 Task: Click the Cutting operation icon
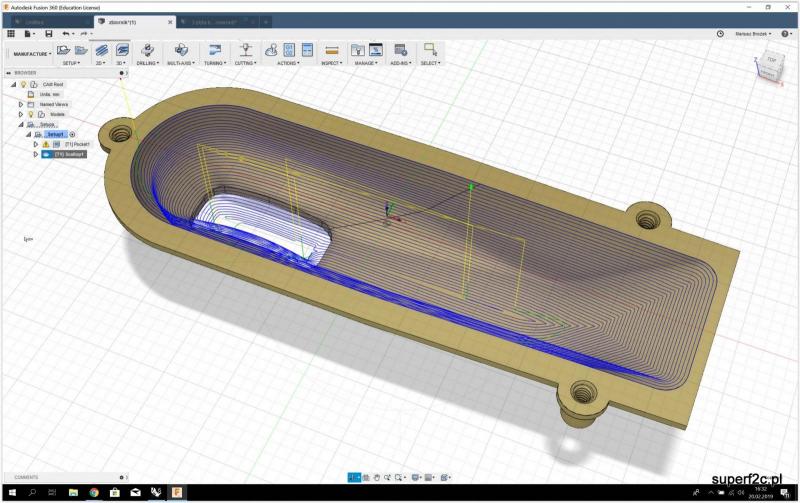coord(245,49)
